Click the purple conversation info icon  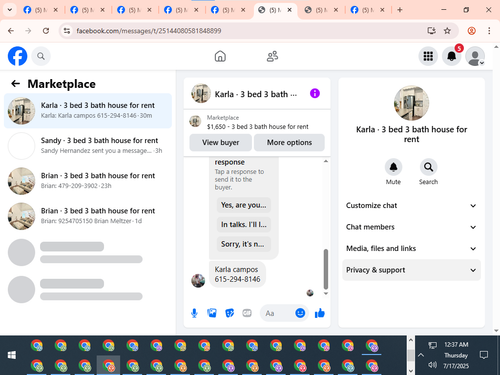315,93
